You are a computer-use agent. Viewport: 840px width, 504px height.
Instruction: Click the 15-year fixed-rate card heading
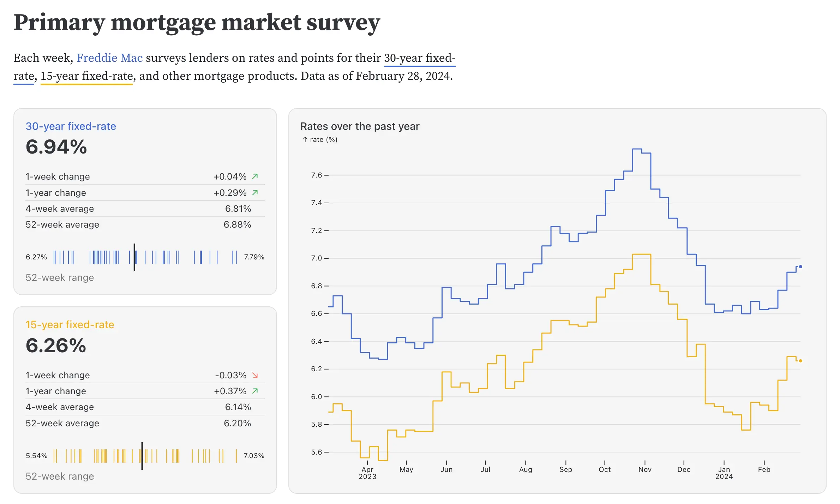click(70, 325)
